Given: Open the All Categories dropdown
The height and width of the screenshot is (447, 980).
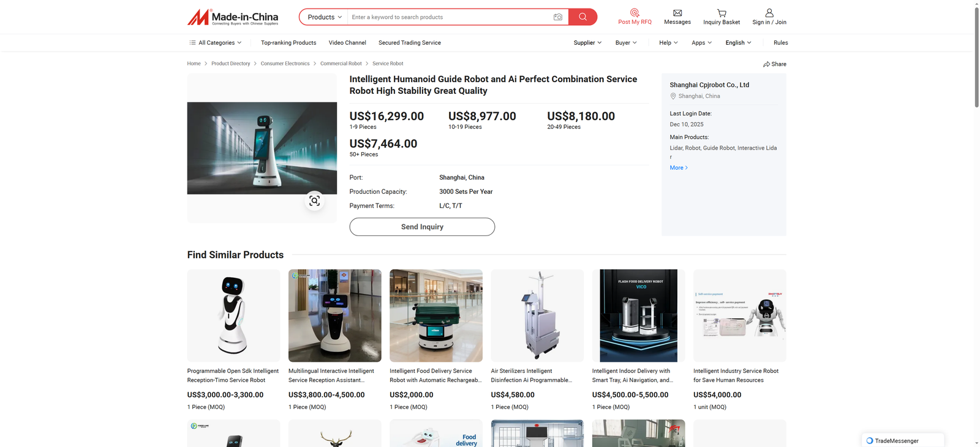Looking at the screenshot, I should coord(216,43).
